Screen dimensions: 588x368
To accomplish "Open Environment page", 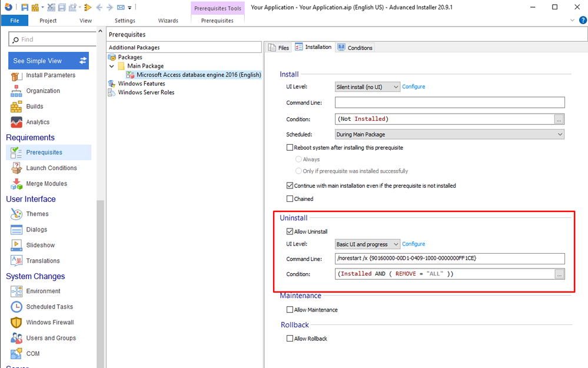I will click(x=43, y=291).
